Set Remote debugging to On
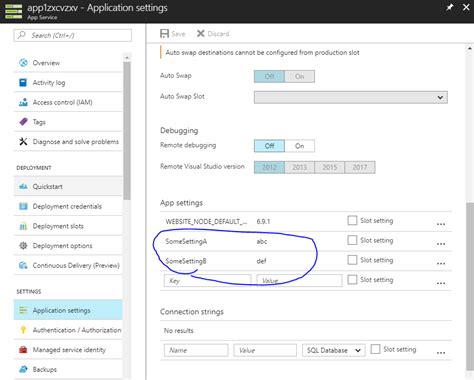Image resolution: width=474 pixels, height=380 pixels. click(x=299, y=146)
